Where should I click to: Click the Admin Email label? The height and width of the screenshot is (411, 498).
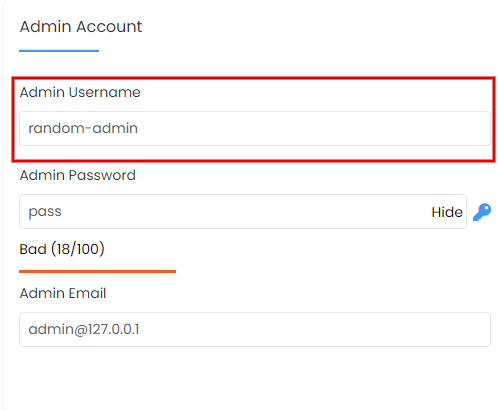point(63,293)
